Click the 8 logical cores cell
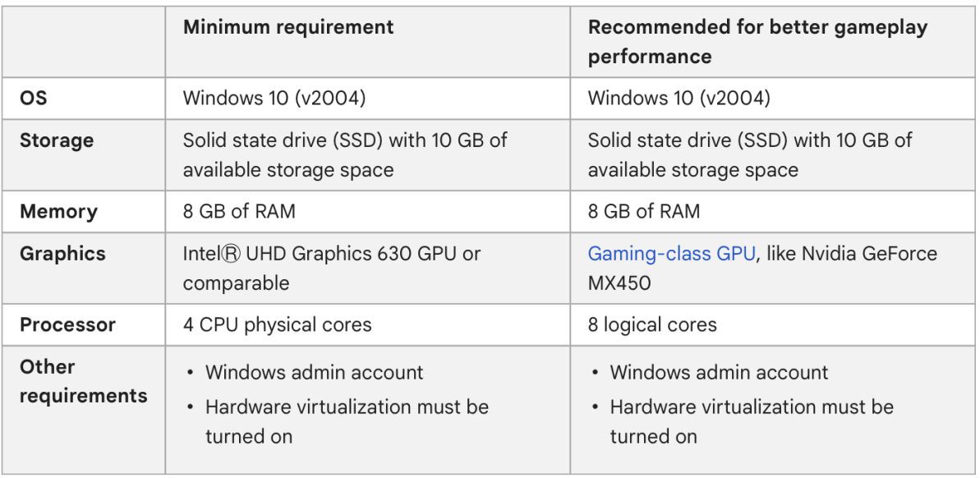This screenshot has width=980, height=478. pyautogui.click(x=651, y=324)
